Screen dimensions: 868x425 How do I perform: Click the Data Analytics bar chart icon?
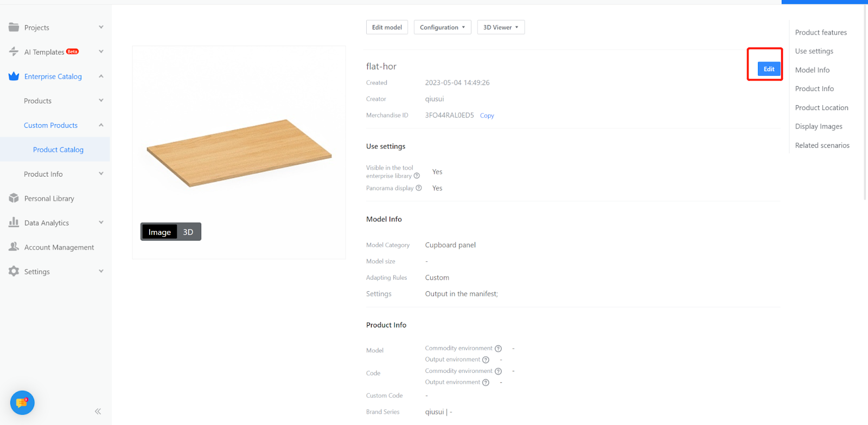14,222
